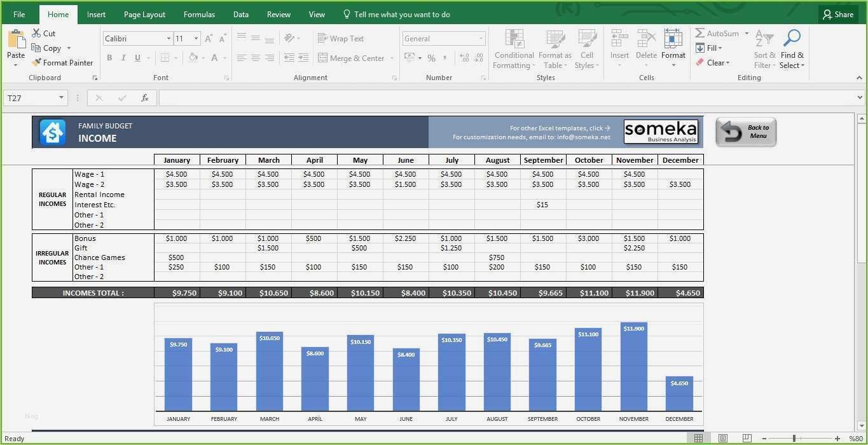This screenshot has width=868, height=445.
Task: Click the November income bar in the chart
Action: point(633,369)
